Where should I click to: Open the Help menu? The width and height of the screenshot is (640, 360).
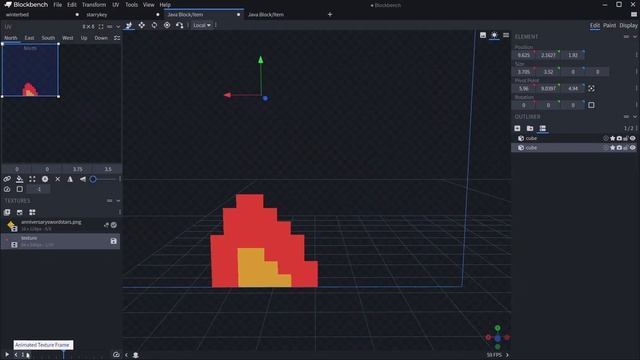[165, 5]
